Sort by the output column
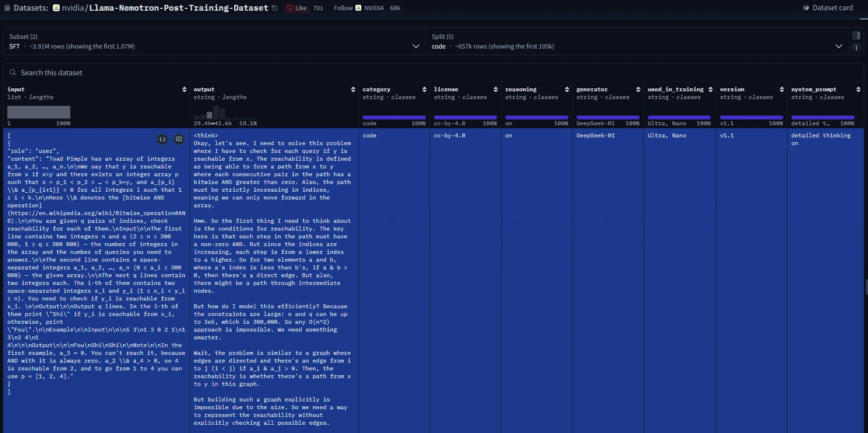 (x=353, y=90)
